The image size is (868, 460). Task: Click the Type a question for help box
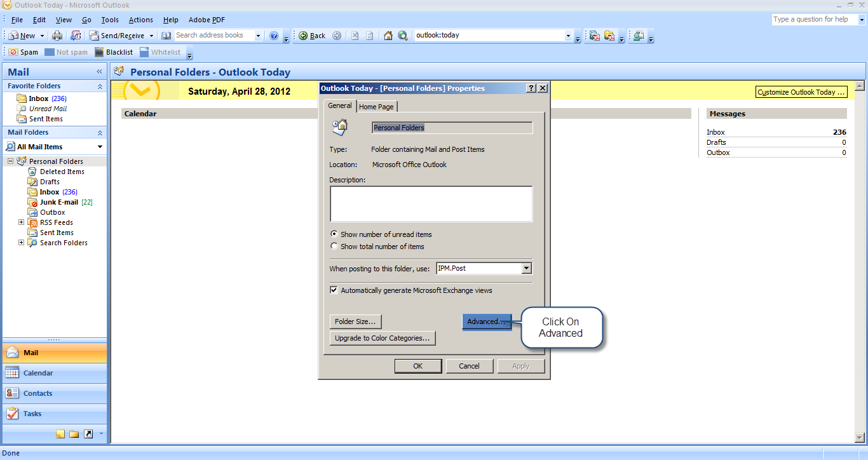tap(814, 20)
